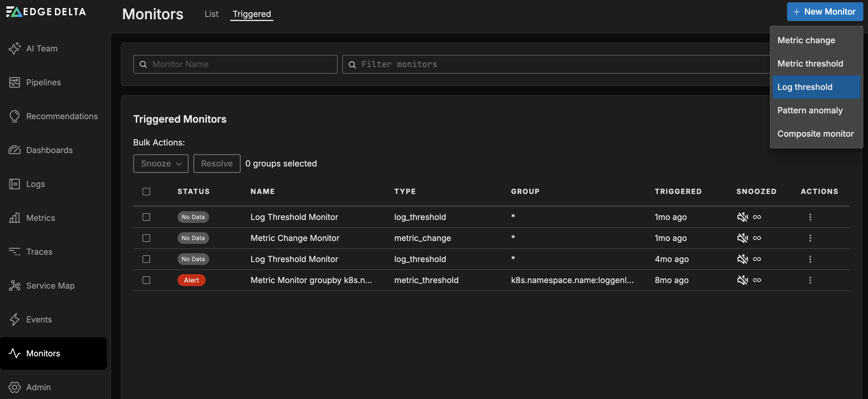This screenshot has height=399, width=868.
Task: Mute notifications for the Metric Change Monitor row
Action: pos(742,238)
